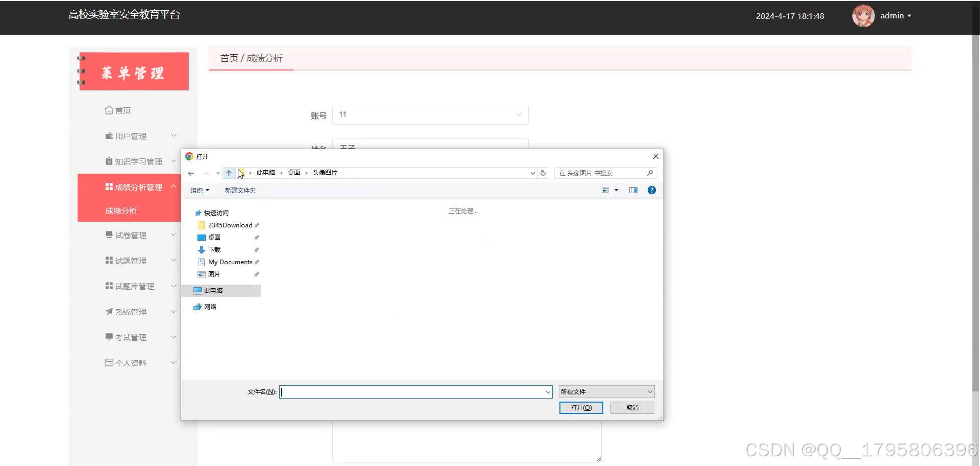
Task: Select 下载 in quick access list
Action: [x=214, y=249]
